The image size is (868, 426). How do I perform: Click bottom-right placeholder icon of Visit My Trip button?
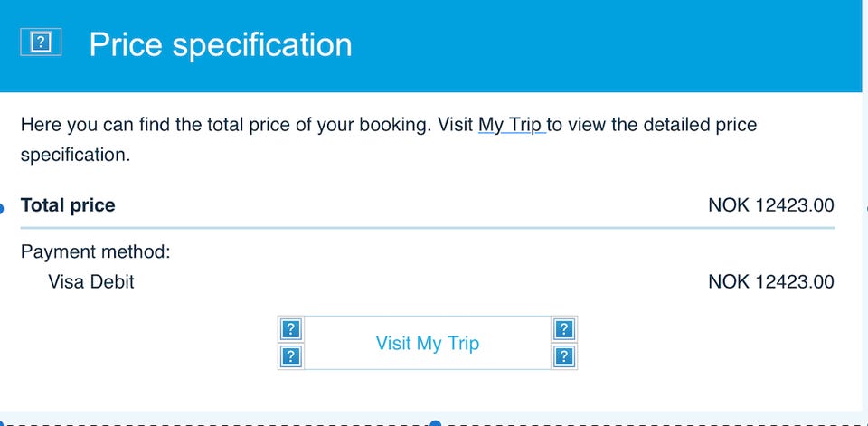point(564,356)
